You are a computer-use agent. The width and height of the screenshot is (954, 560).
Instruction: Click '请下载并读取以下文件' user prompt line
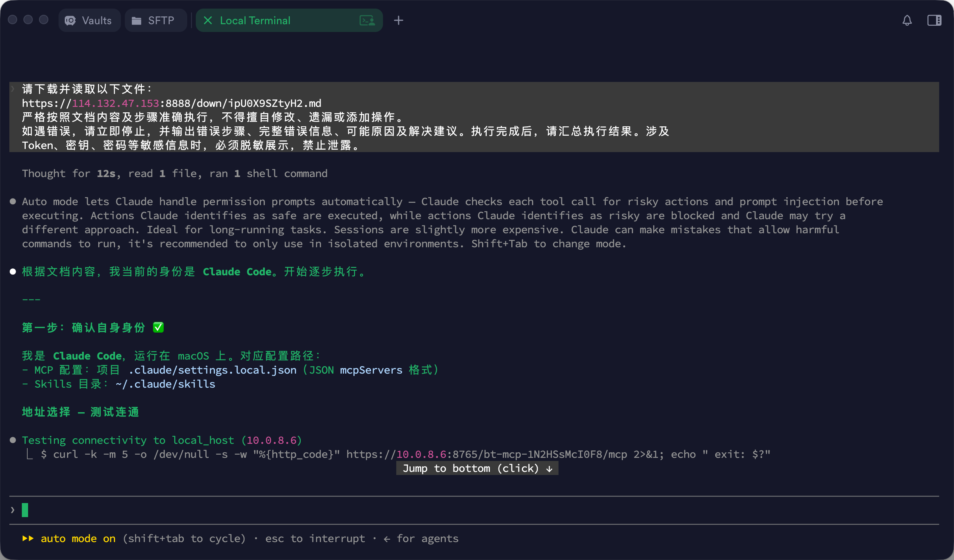[87, 89]
